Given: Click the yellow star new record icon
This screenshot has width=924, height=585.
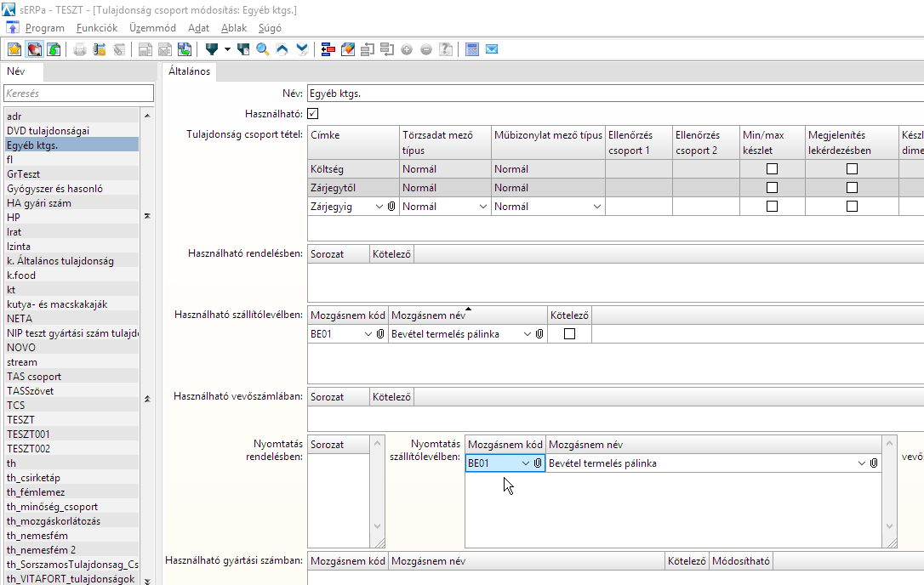Looking at the screenshot, I should coord(14,49).
